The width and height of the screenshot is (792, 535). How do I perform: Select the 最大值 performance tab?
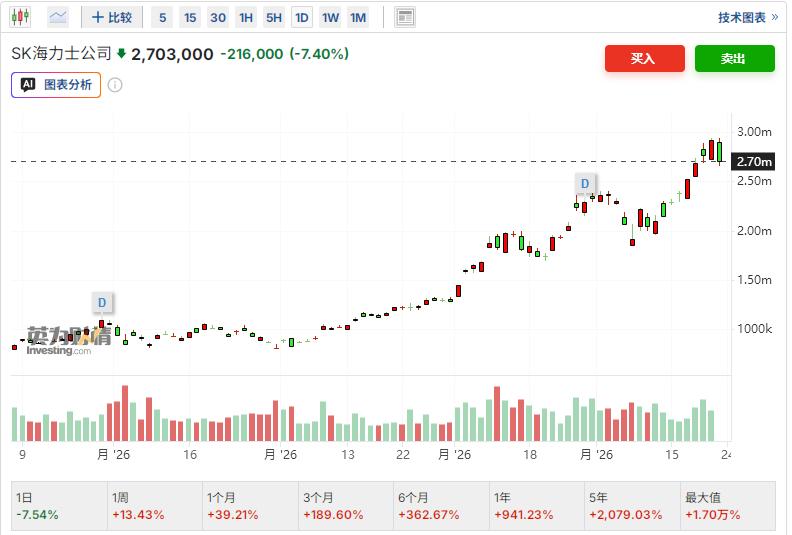point(727,506)
